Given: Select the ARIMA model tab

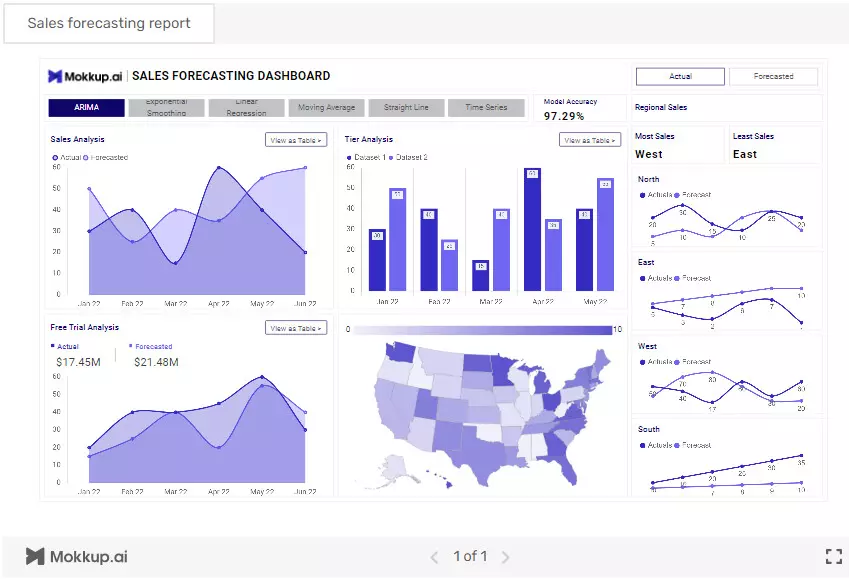Looking at the screenshot, I should click(87, 108).
